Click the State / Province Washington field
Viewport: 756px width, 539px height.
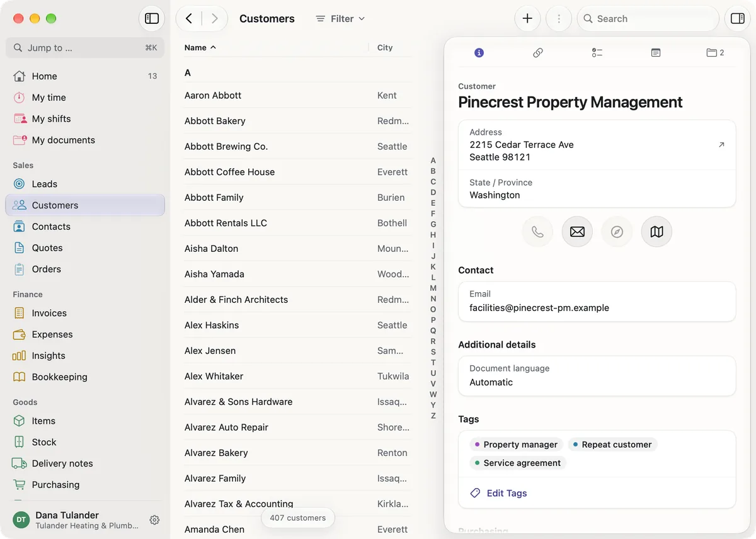click(x=597, y=189)
